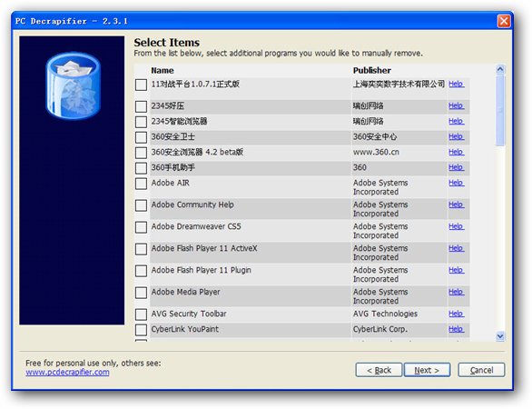Select the CyberLink YouPaint name text
532x409 pixels.
pyautogui.click(x=185, y=329)
